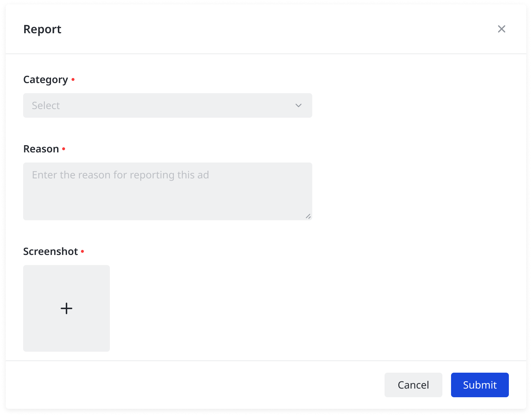Click the 'Select' placeholder text in Category
This screenshot has height=416, width=532.
[x=46, y=105]
